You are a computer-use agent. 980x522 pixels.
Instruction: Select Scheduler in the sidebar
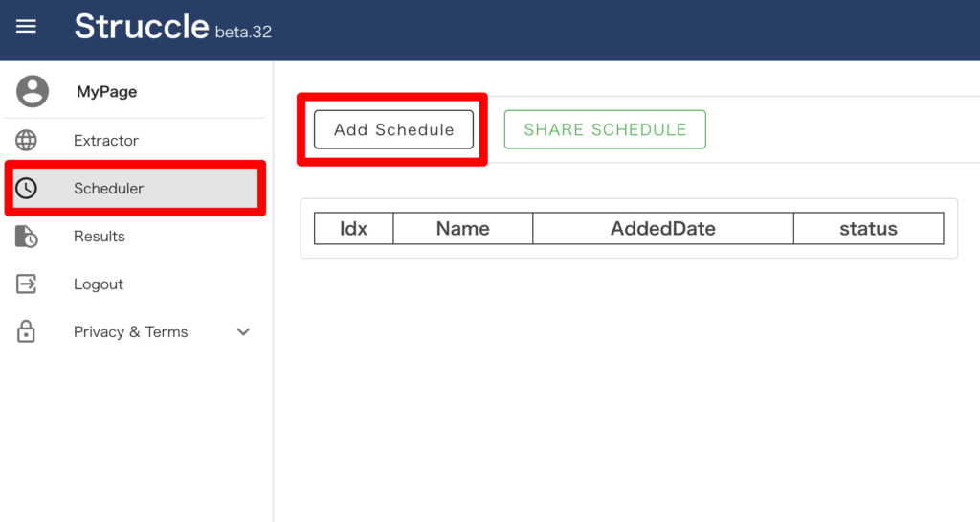(108, 189)
